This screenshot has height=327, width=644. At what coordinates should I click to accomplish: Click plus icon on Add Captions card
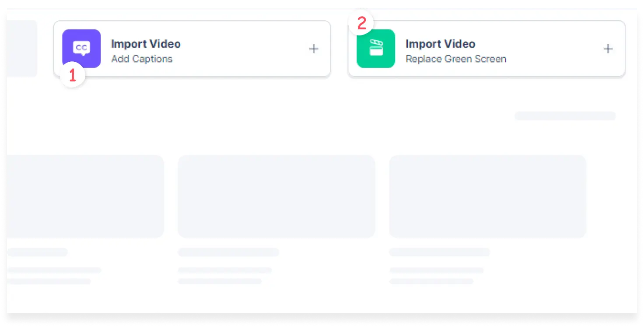coord(314,49)
